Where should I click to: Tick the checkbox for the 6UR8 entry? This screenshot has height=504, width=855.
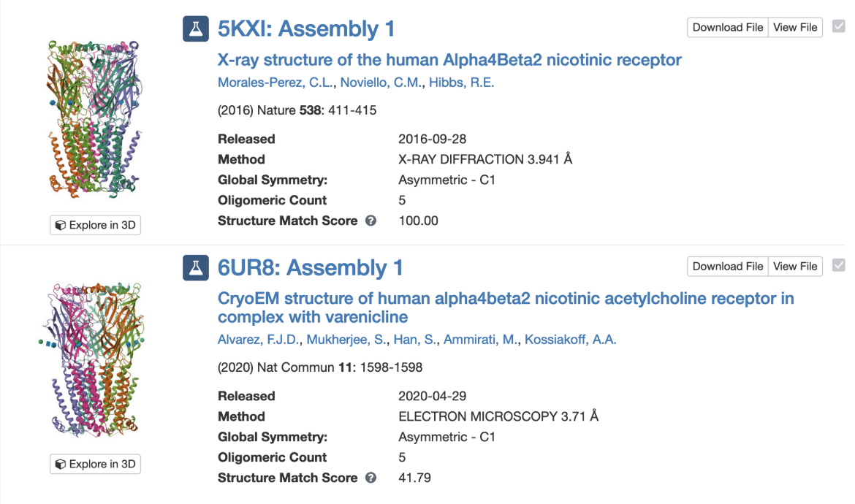(x=838, y=266)
